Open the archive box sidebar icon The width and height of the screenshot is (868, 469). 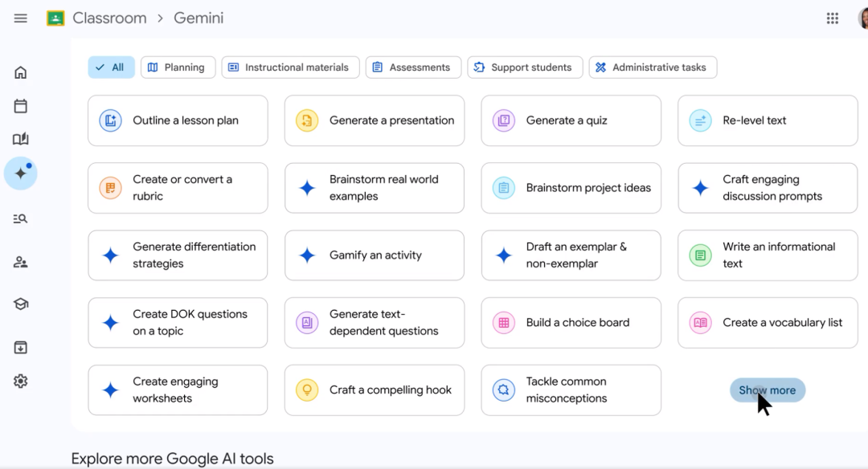(20, 347)
